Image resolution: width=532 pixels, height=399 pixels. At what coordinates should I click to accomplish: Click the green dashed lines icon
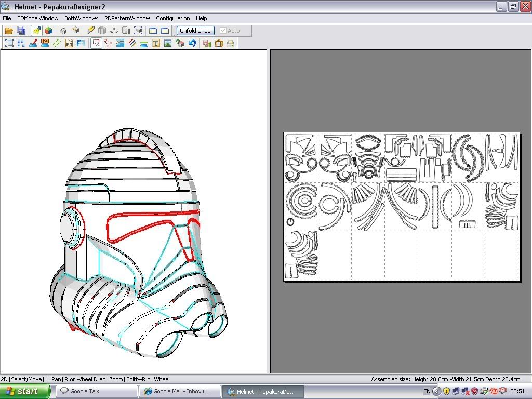(57, 44)
